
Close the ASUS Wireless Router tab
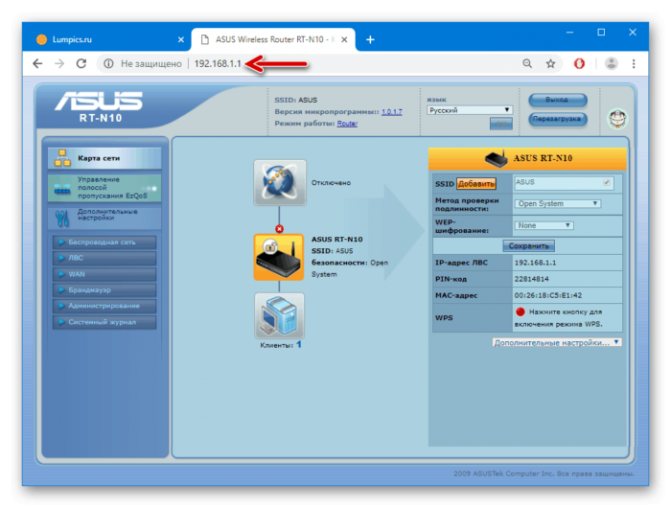pyautogui.click(x=344, y=39)
